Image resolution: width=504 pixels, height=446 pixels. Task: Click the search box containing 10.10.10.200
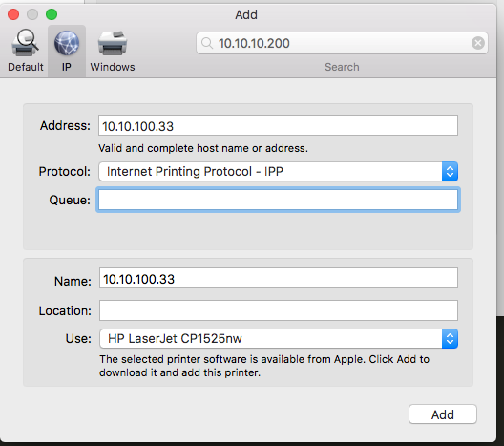click(342, 43)
